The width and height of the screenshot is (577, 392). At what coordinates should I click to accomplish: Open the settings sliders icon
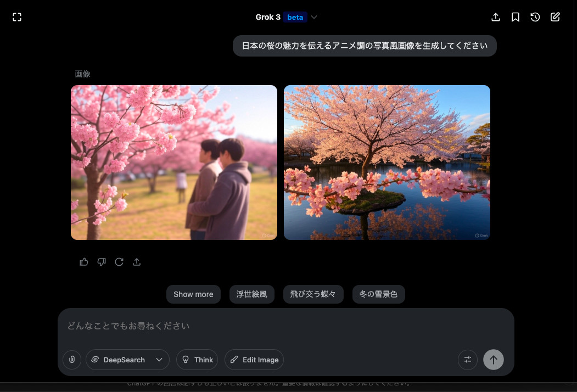(x=468, y=360)
